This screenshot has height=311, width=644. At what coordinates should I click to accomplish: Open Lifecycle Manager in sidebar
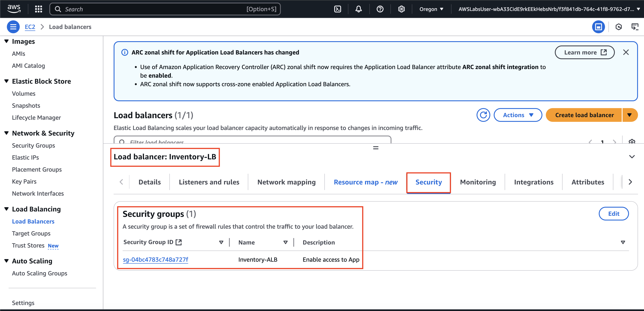point(36,117)
